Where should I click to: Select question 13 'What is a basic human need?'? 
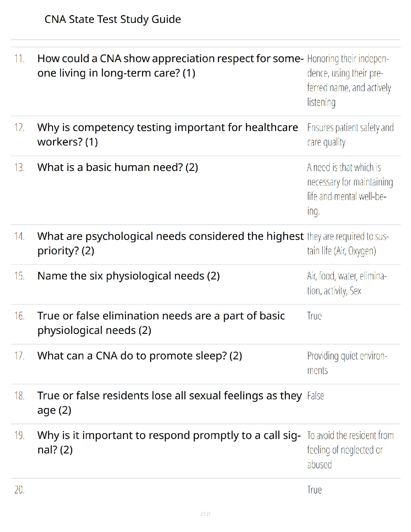(118, 167)
